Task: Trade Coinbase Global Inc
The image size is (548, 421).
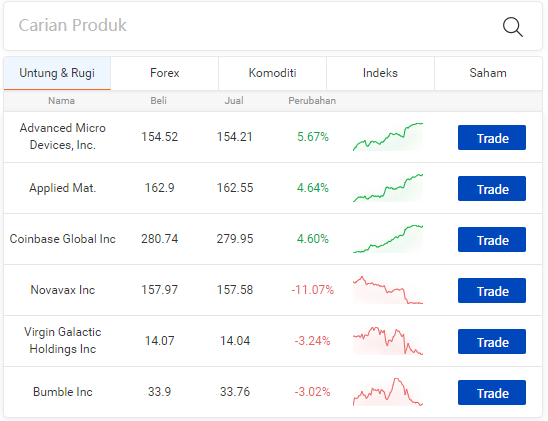Action: pyautogui.click(x=492, y=240)
